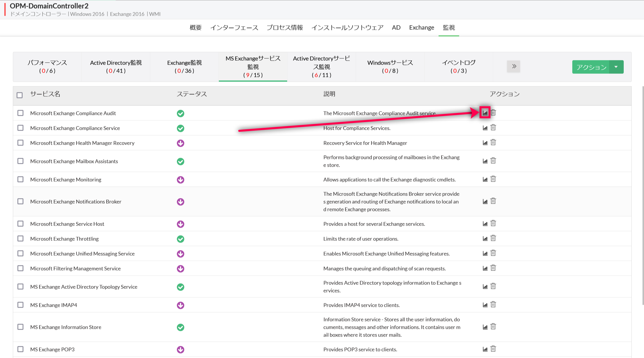Viewport: 644px width, 358px height.
Task: Open the AD top navigation tab
Action: click(x=396, y=27)
